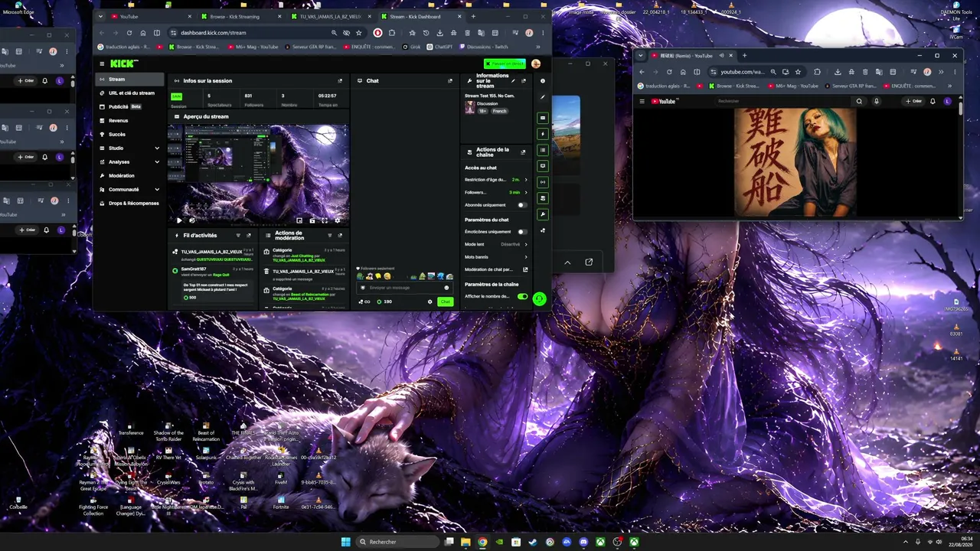Toggle Émoticônes uniquement chat mode
The width and height of the screenshot is (980, 551).
(522, 232)
